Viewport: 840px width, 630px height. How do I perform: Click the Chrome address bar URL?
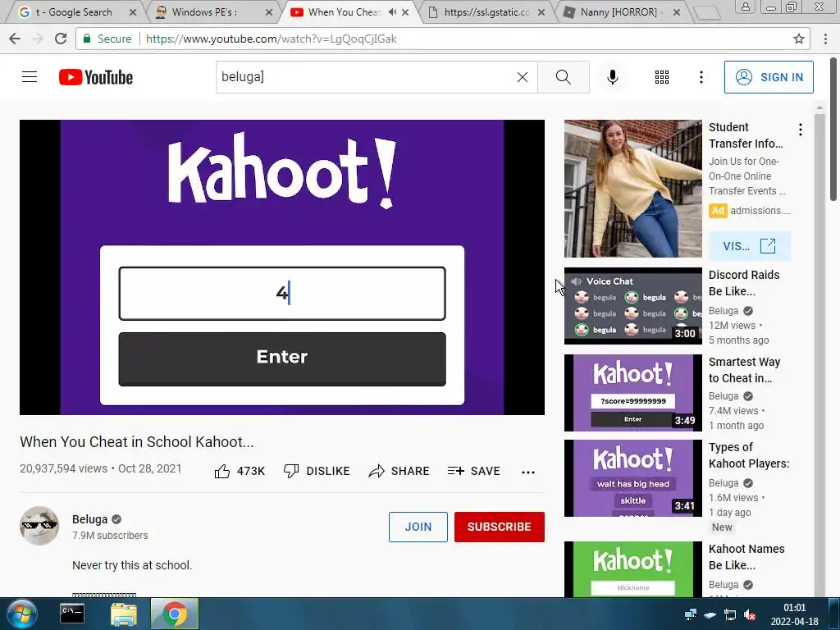271,39
